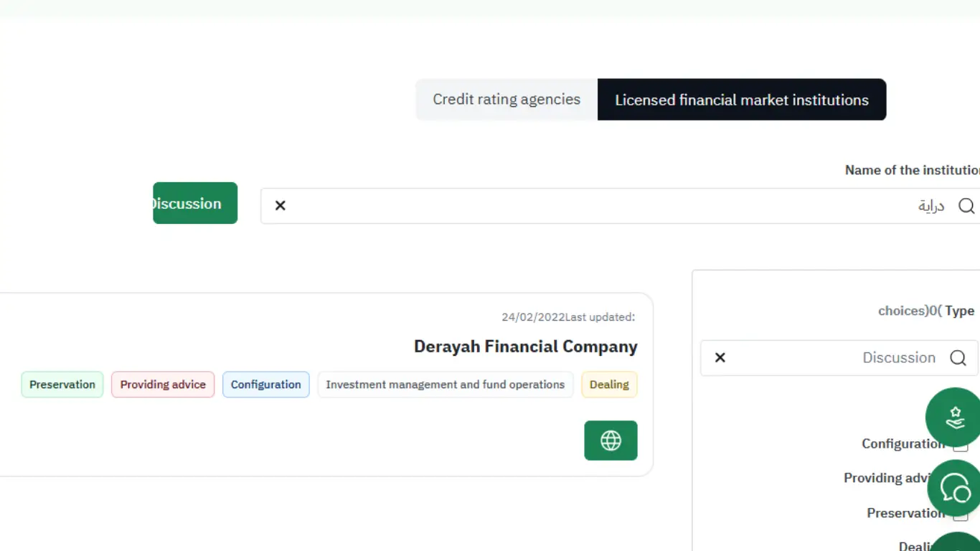Click the Last updated 24/02/2022 text

[568, 317]
